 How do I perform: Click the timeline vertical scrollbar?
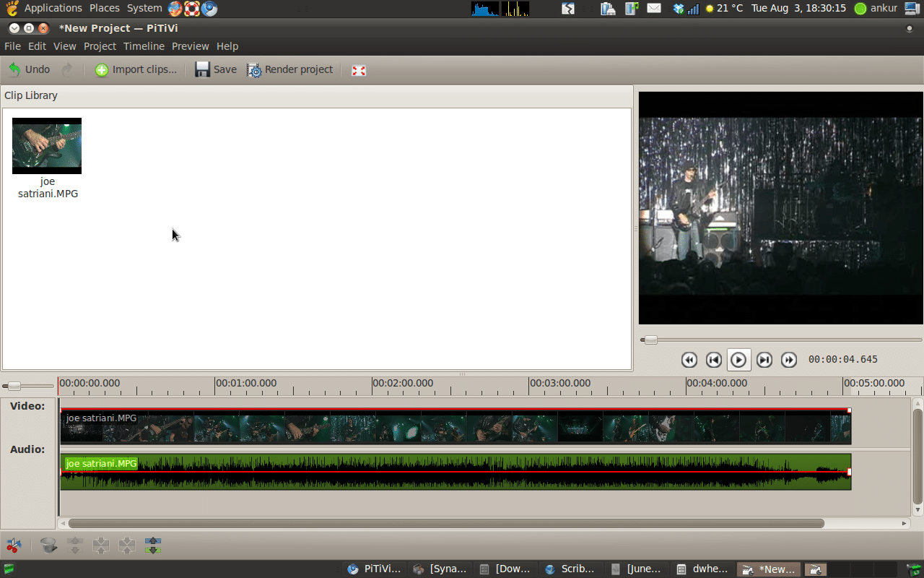(918, 456)
